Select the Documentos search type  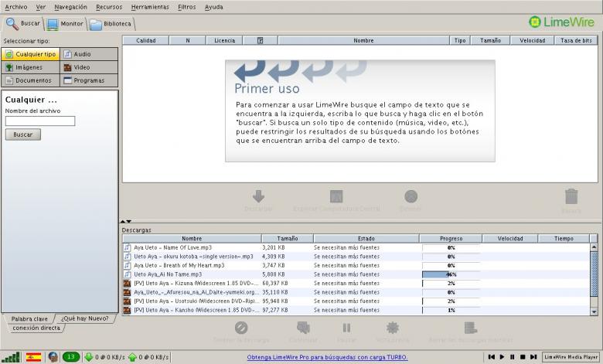tap(31, 80)
